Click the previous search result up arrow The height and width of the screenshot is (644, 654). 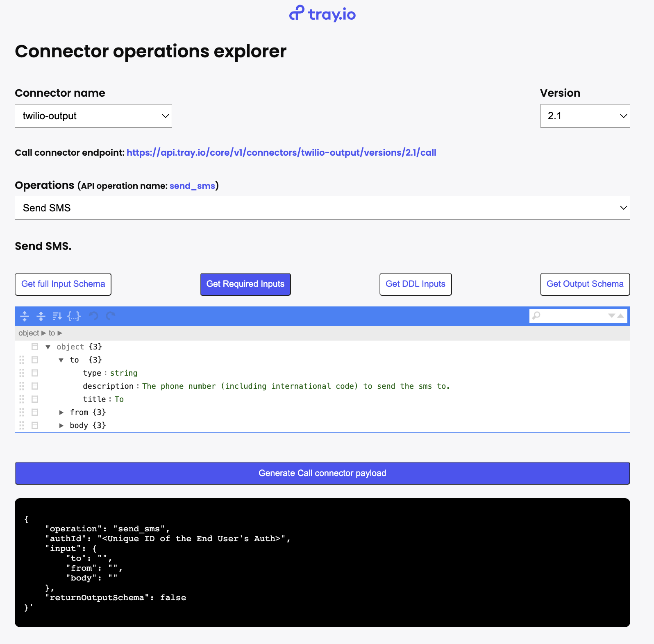(620, 315)
